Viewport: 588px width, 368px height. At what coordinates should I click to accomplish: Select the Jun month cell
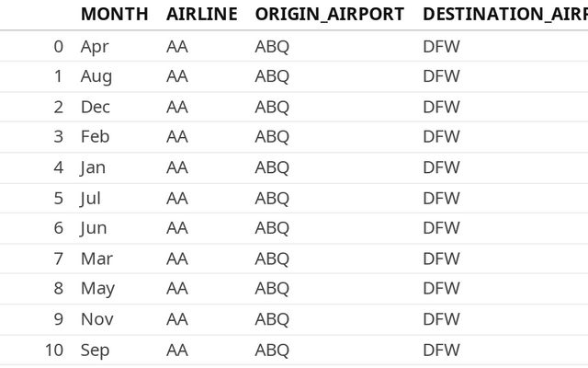[94, 228]
